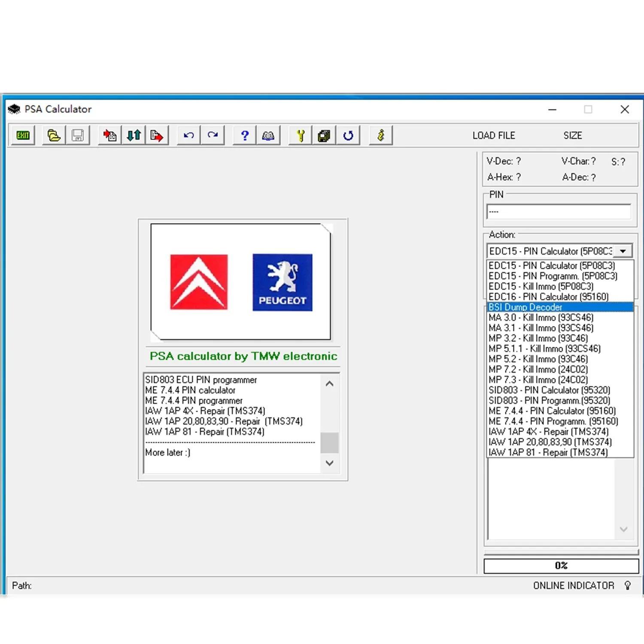Image resolution: width=644 pixels, height=644 pixels.
Task: Click the yellow wrench settings icon
Action: (301, 136)
